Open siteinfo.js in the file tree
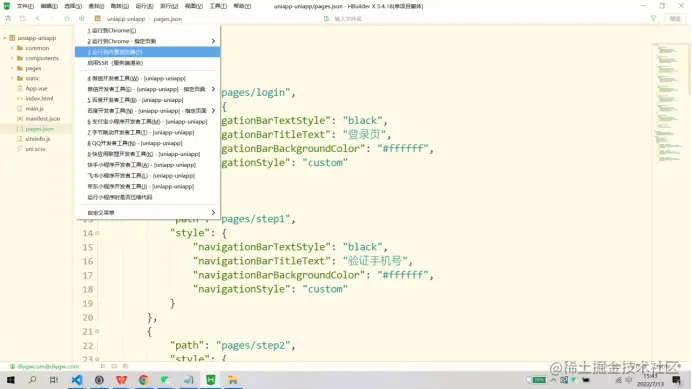 click(x=37, y=139)
